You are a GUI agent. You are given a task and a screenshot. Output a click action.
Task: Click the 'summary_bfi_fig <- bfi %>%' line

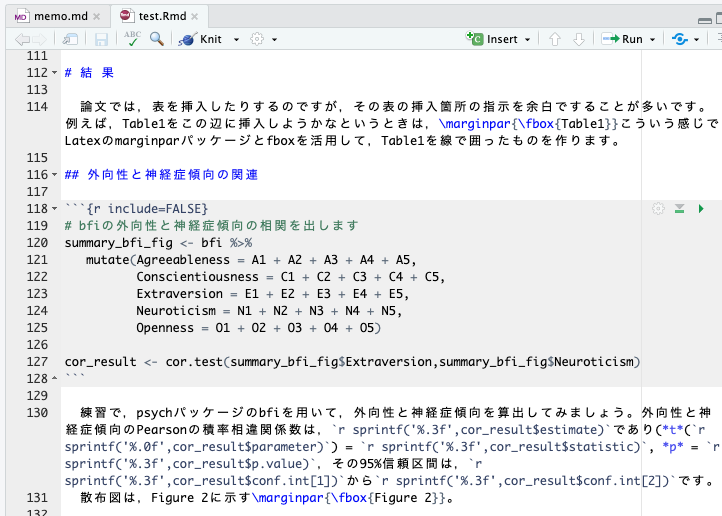point(158,243)
